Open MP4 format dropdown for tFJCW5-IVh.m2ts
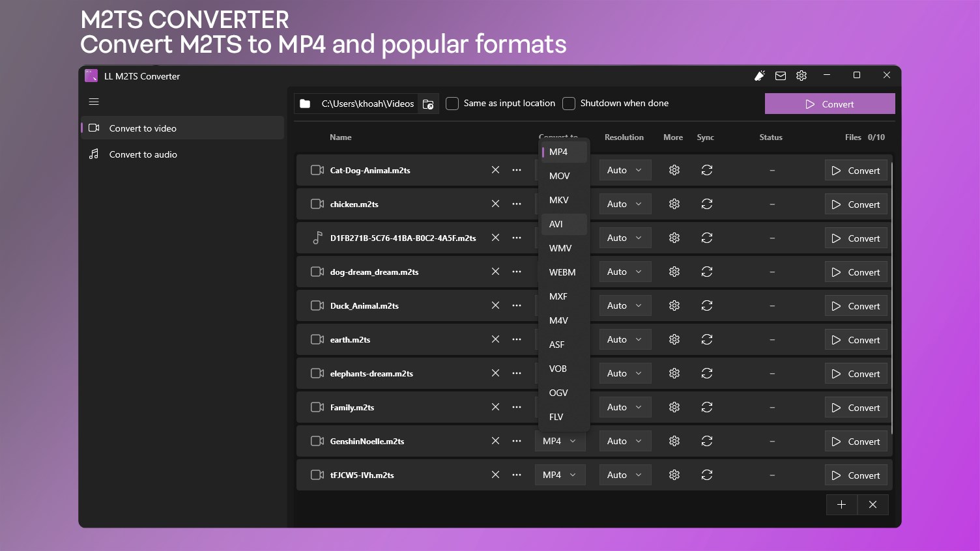 [x=560, y=475]
